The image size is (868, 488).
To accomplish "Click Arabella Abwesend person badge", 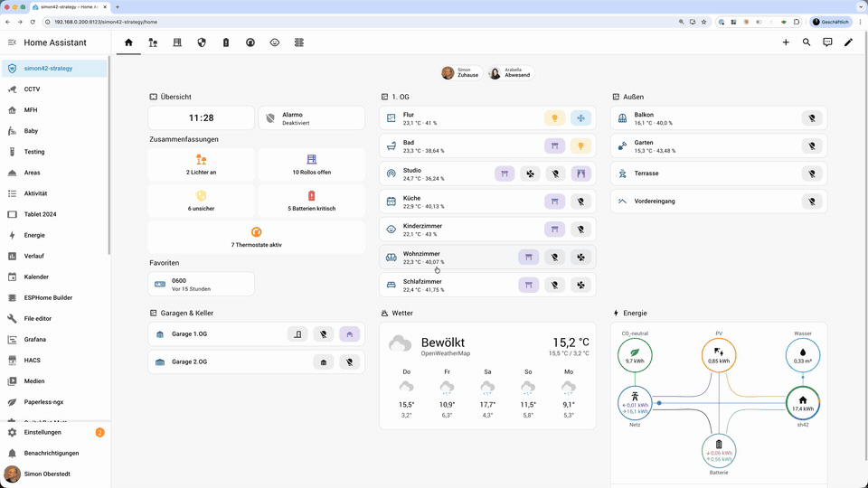I will coord(511,73).
